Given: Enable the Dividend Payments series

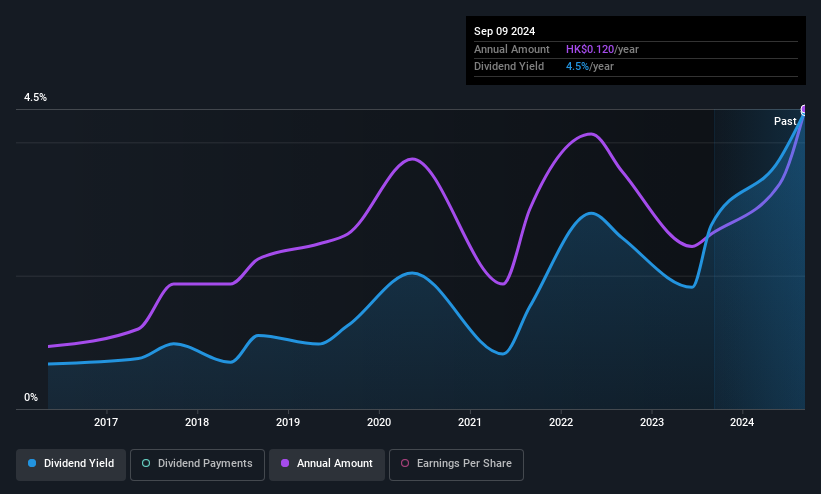Looking at the screenshot, I should [x=197, y=464].
